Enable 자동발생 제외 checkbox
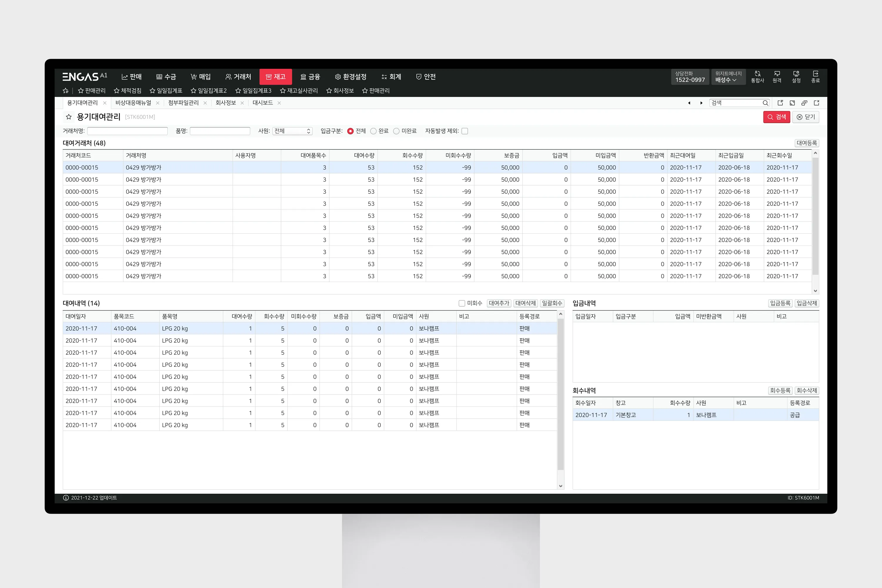 (465, 131)
